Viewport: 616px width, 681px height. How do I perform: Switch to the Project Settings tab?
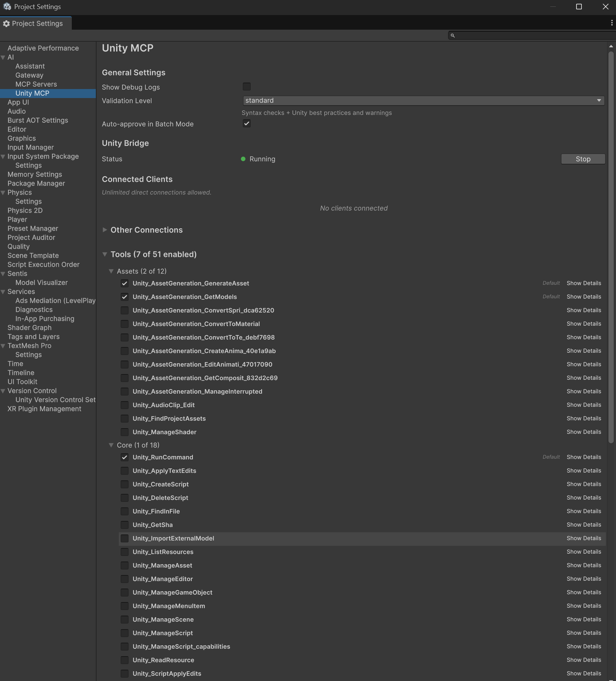(36, 23)
